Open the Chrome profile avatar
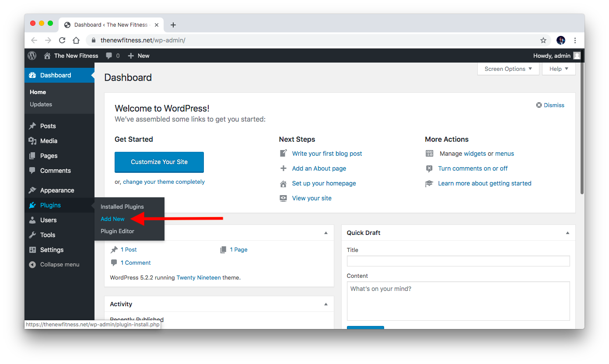Image resolution: width=609 pixels, height=364 pixels. click(x=561, y=40)
